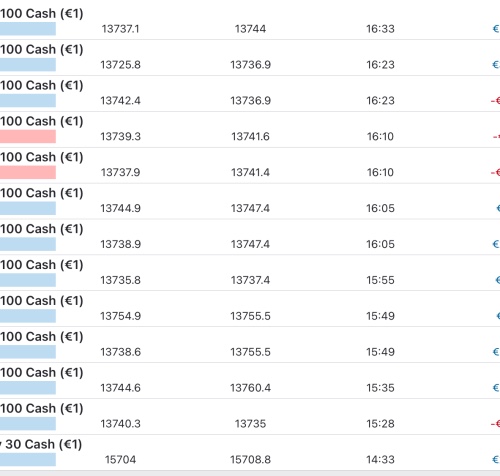Viewport: 500px width, 476px height.
Task: Select the 15:35 time entry
Action: (x=380, y=388)
